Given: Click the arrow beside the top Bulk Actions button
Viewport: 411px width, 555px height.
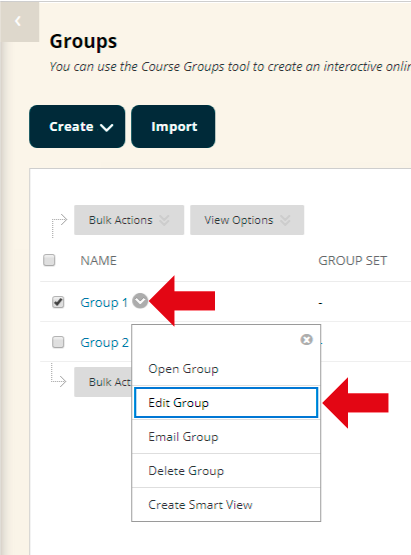Looking at the screenshot, I should pos(59,225).
